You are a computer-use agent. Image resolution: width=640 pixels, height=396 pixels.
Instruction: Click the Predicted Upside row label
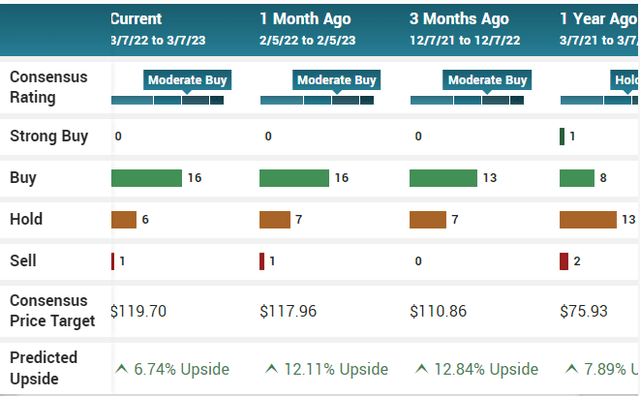click(x=43, y=368)
